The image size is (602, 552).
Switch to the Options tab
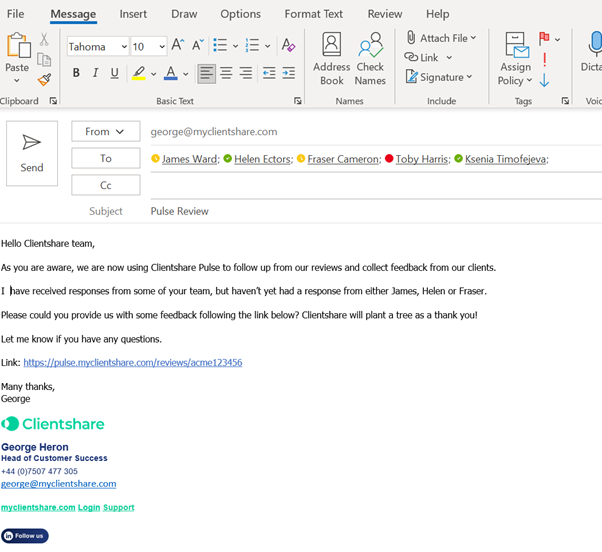click(x=240, y=14)
